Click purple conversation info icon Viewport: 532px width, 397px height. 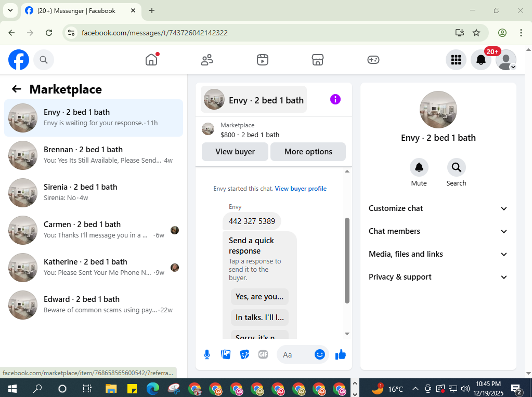(x=335, y=99)
